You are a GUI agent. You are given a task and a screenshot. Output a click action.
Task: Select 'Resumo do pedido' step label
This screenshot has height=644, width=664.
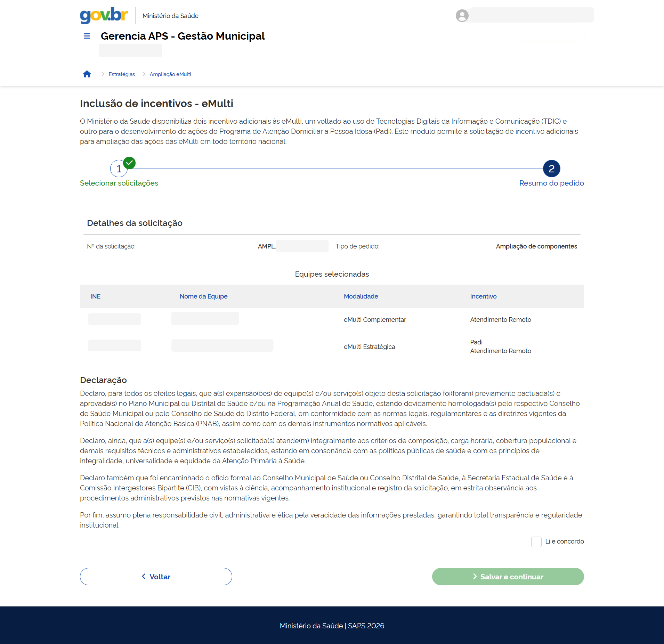pyautogui.click(x=551, y=183)
